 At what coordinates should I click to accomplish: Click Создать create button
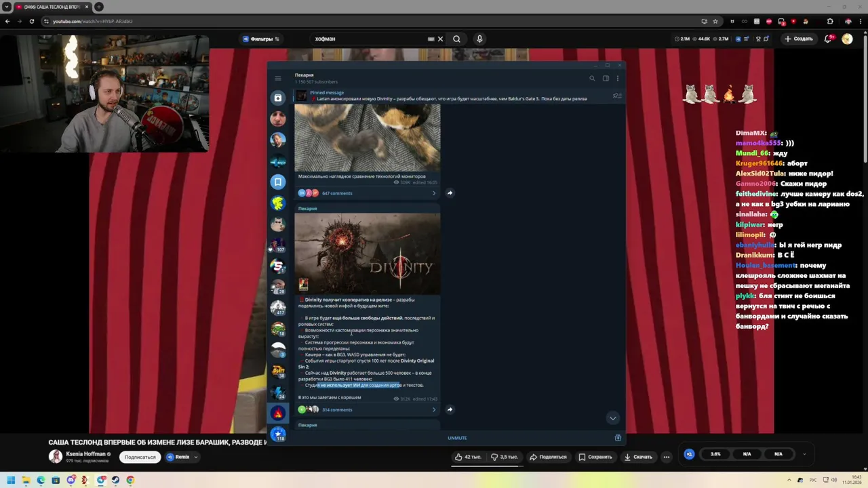point(799,39)
